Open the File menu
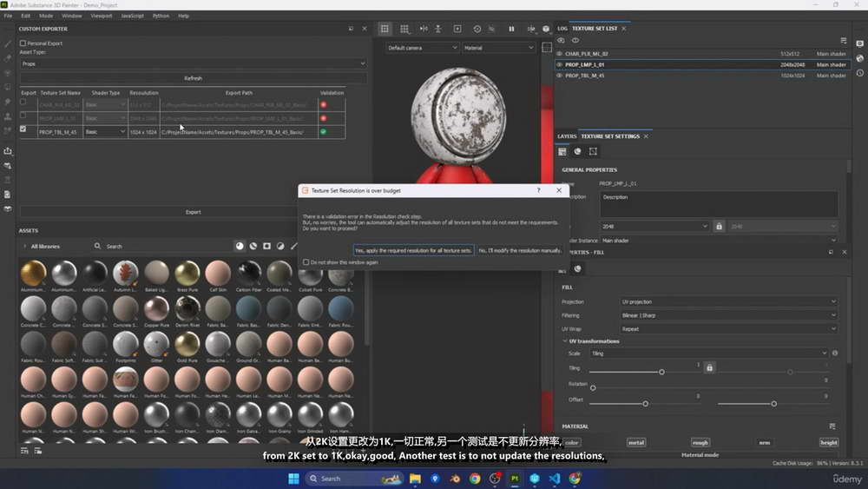Image resolution: width=868 pixels, height=489 pixels. 8,16
